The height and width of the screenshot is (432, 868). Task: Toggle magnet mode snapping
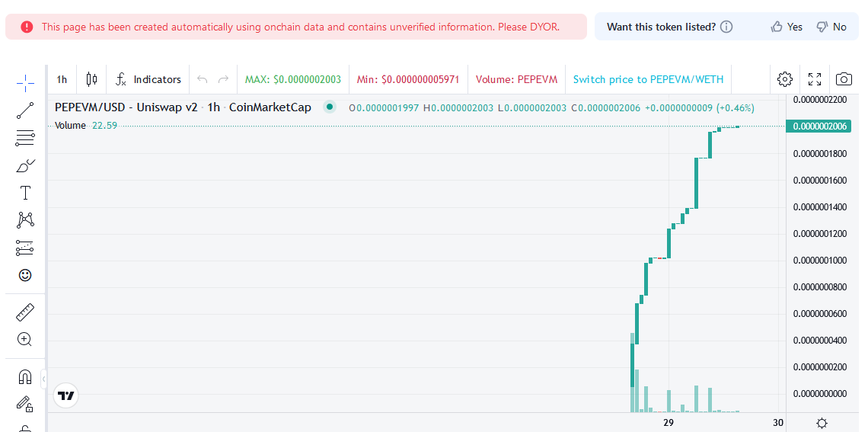click(25, 376)
